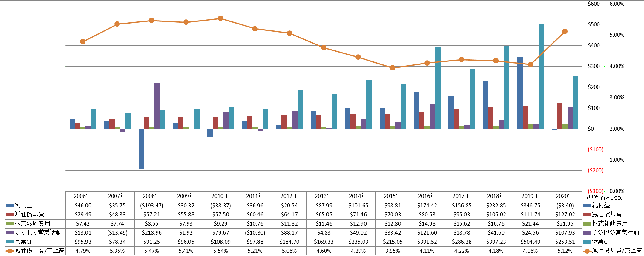This screenshot has height=256, width=644.
Task: Click the 2014年 operating CF cell $235.03
Action: [x=358, y=242]
